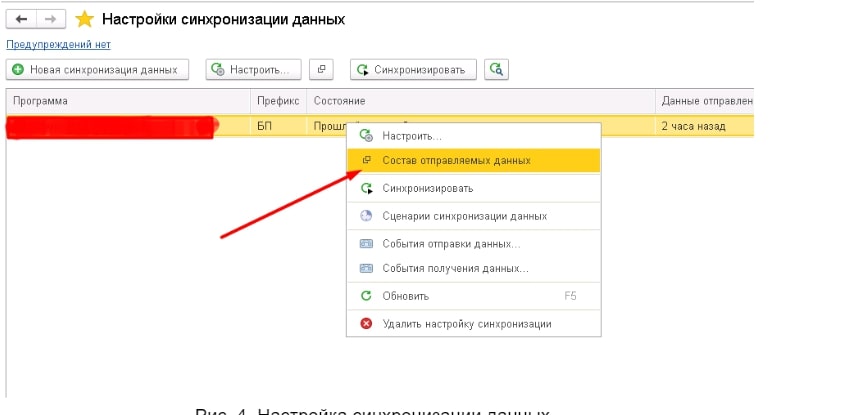
Task: Sort by the Программа column header
Action: pos(40,101)
